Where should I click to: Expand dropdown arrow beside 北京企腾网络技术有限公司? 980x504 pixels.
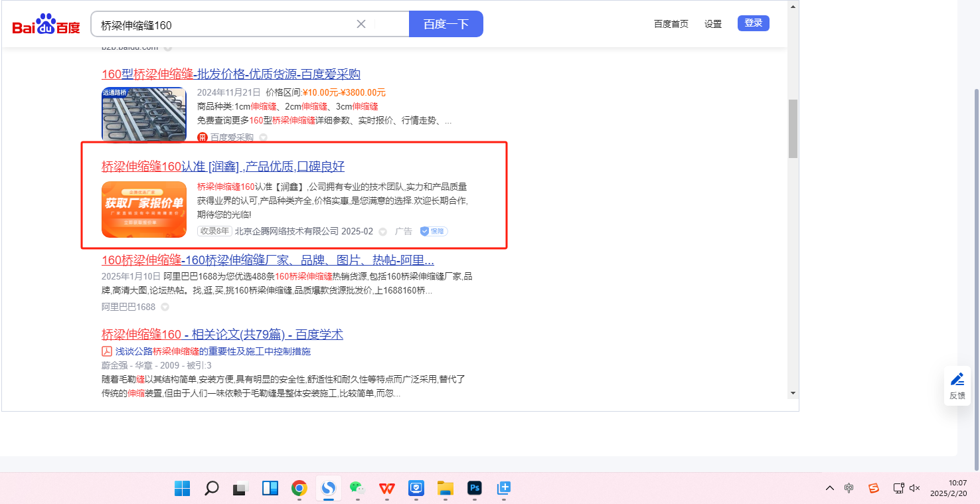(382, 232)
